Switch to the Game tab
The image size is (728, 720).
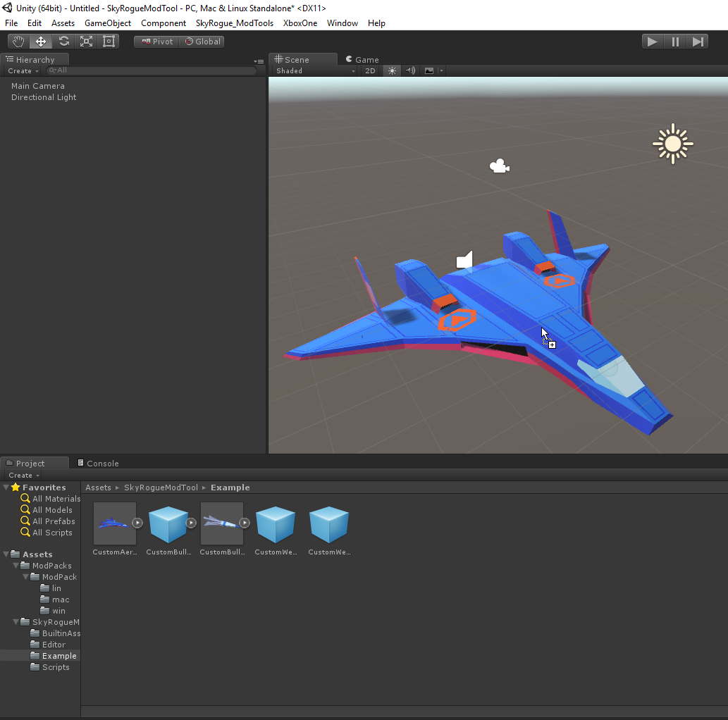coord(362,60)
